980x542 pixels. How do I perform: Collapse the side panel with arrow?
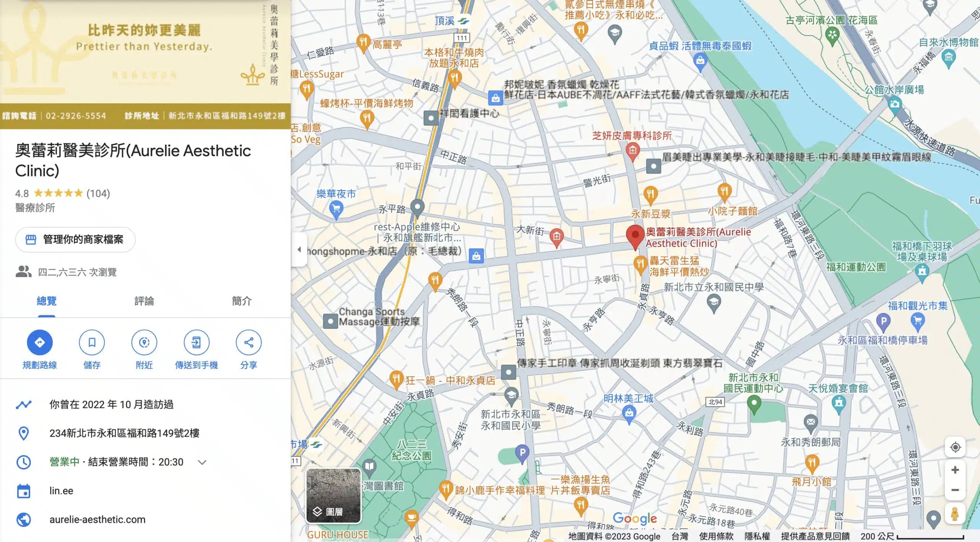[299, 250]
